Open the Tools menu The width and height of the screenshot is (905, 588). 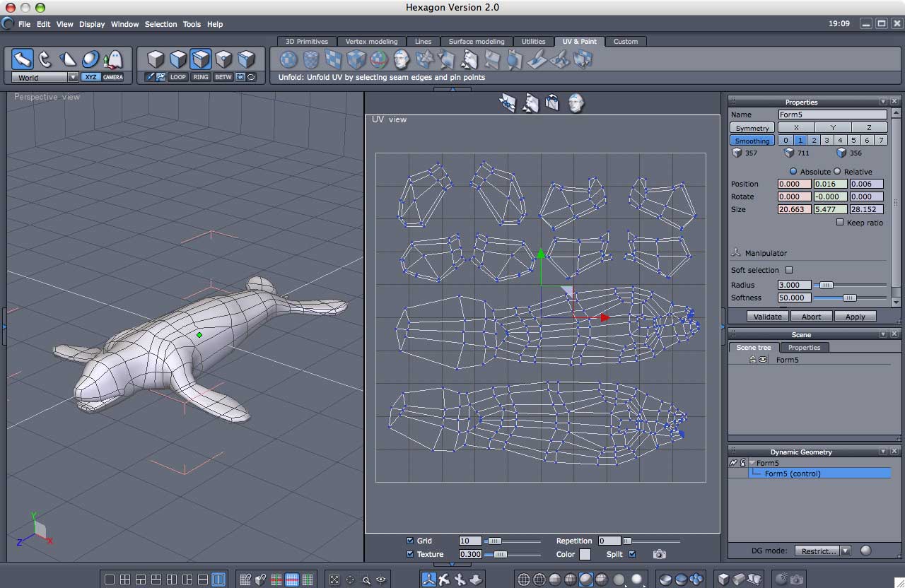click(x=192, y=24)
